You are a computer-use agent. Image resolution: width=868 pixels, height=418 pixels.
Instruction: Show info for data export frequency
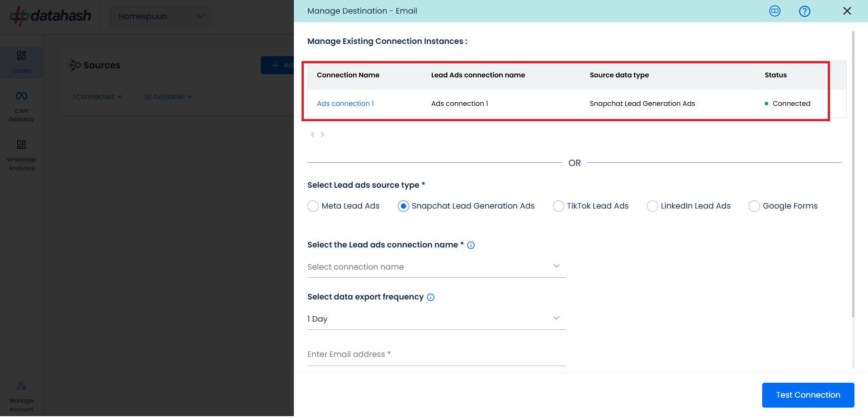(431, 297)
